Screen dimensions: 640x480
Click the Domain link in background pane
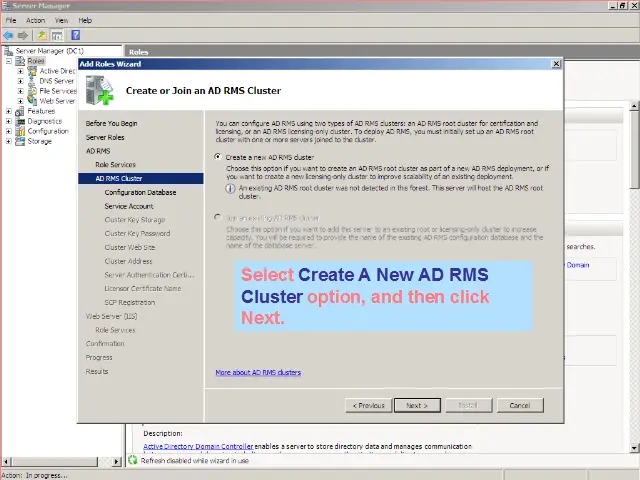578,265
